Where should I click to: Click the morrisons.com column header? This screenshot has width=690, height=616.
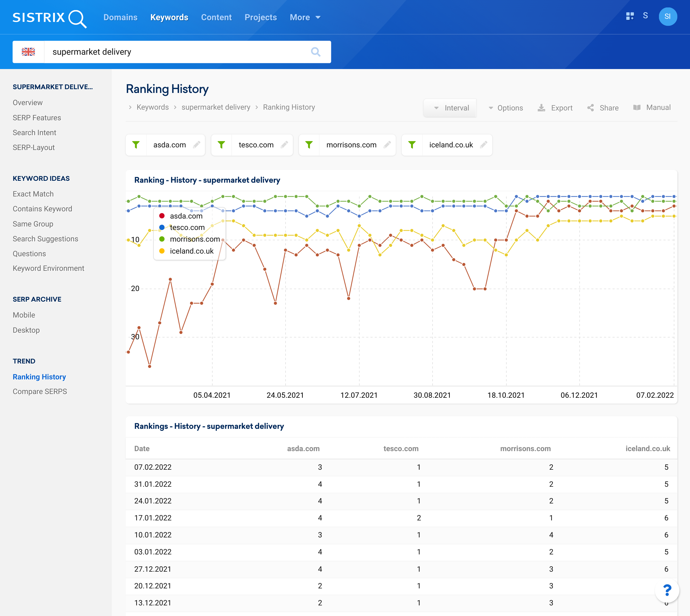coord(525,449)
